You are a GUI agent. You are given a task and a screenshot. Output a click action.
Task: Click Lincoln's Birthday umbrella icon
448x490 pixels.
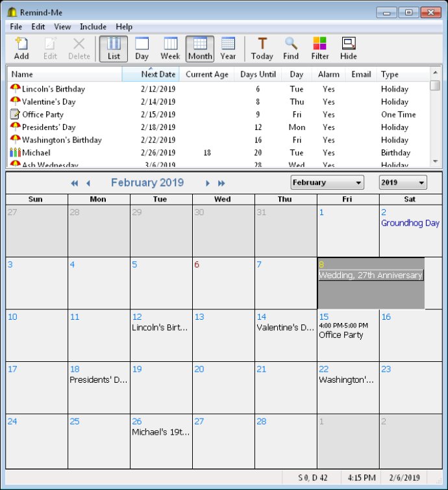pos(15,89)
